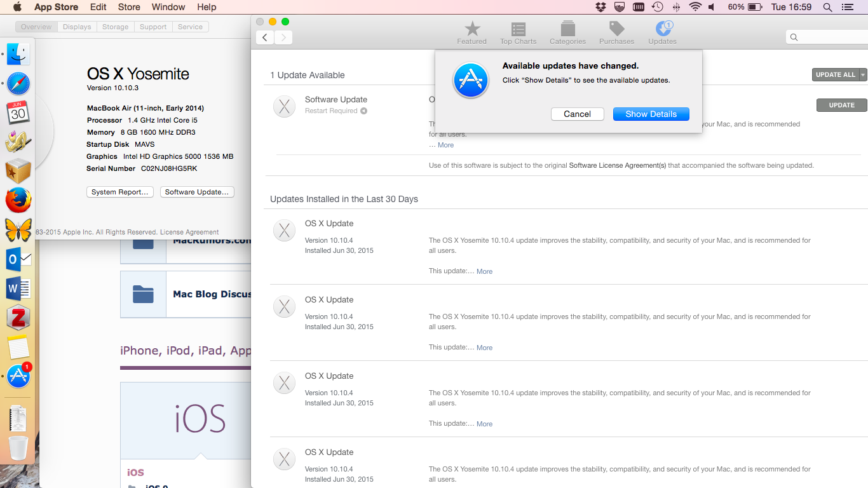868x488 pixels.
Task: Open Mac Blog Discussion forum in browser
Action: pyautogui.click(x=212, y=294)
